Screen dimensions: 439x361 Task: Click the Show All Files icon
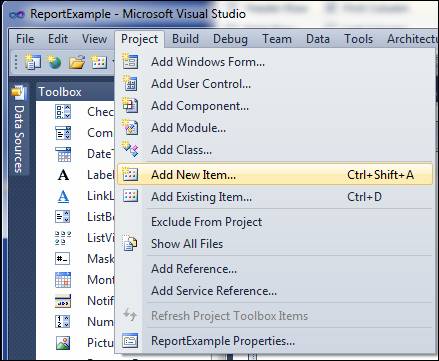pos(130,243)
